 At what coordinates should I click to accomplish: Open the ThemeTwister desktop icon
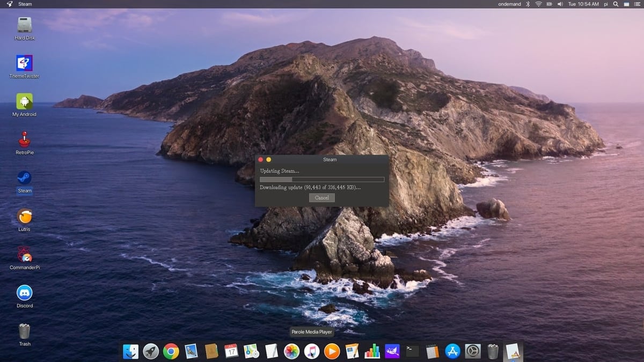25,67
